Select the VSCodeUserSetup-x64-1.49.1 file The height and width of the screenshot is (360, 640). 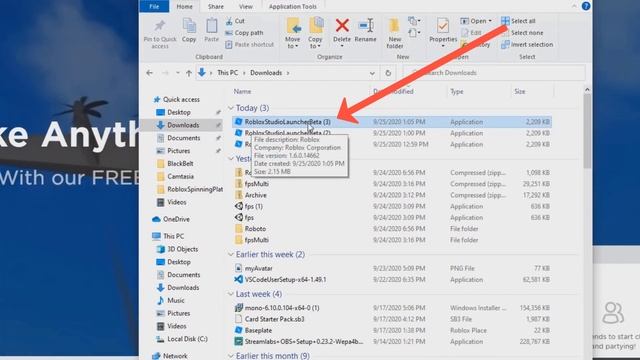[x=285, y=280]
